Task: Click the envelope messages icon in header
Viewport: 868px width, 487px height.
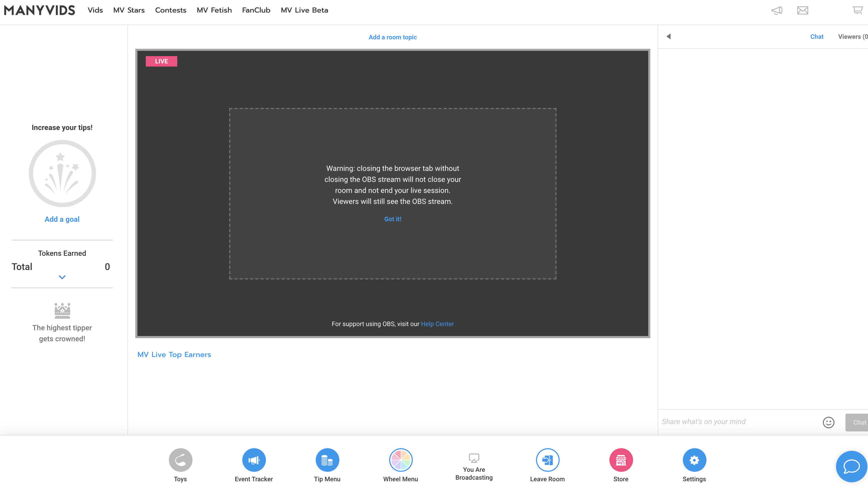Action: [x=803, y=10]
